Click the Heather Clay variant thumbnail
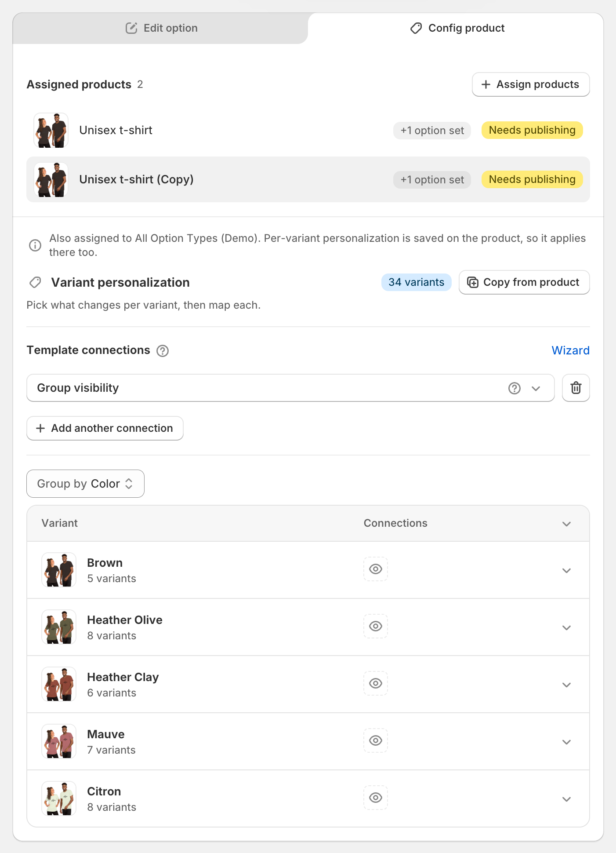 pos(59,684)
